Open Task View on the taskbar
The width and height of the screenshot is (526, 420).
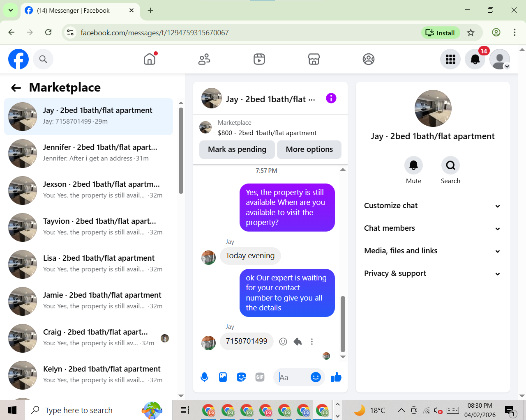(185, 410)
